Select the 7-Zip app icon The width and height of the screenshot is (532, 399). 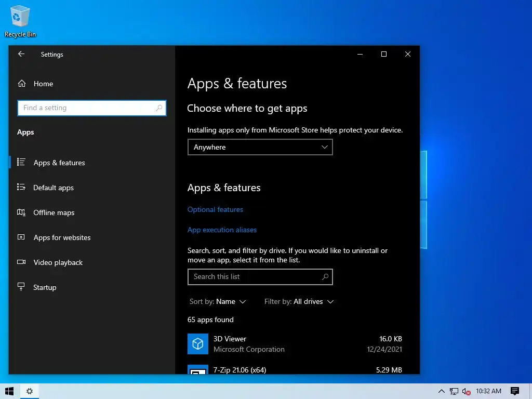click(x=198, y=369)
